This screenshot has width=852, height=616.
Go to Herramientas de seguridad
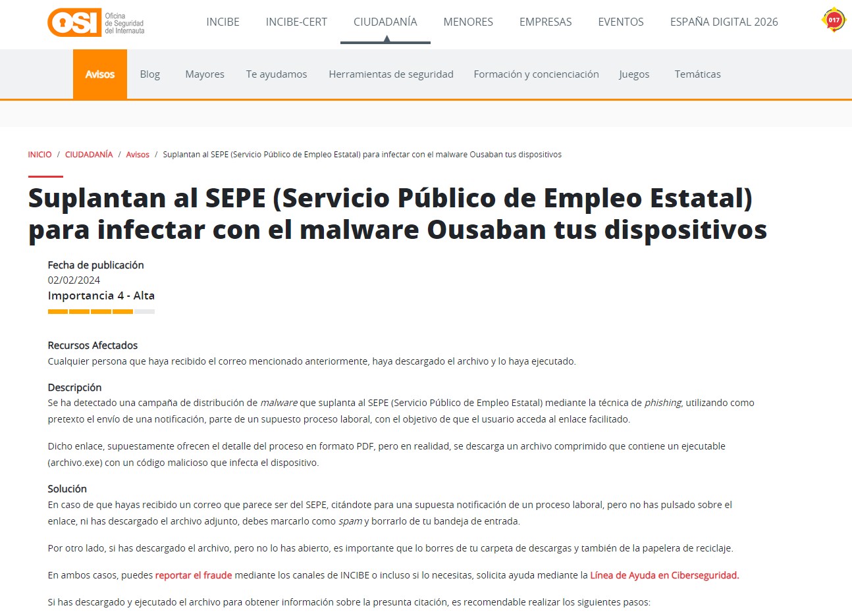tap(391, 74)
